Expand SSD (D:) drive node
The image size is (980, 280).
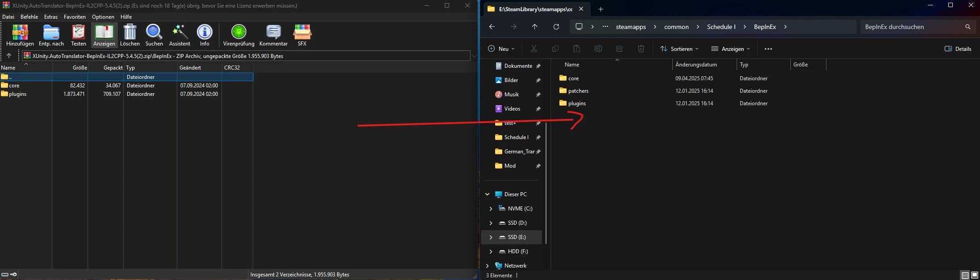click(x=491, y=223)
